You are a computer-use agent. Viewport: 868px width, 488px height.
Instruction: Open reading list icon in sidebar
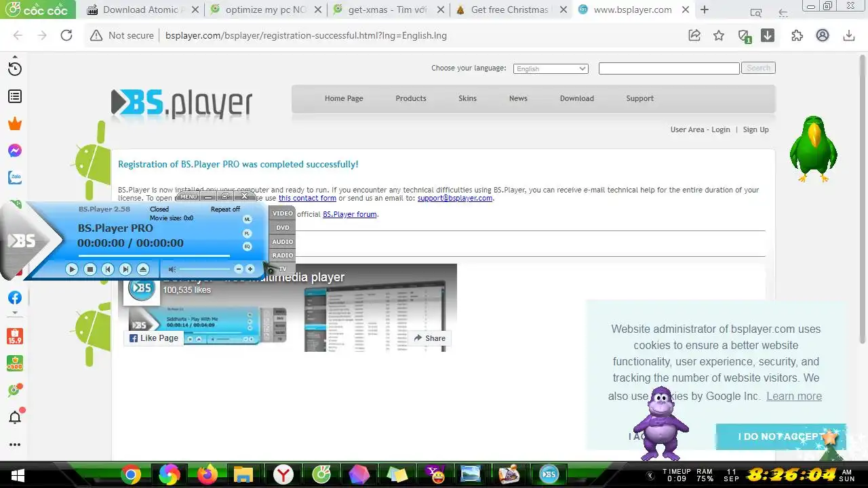click(x=15, y=97)
